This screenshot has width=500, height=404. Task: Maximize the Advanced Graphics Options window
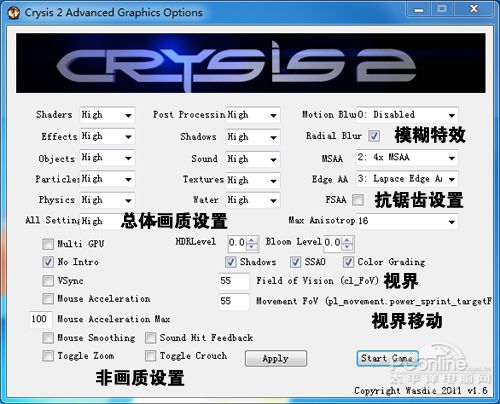pyautogui.click(x=442, y=10)
